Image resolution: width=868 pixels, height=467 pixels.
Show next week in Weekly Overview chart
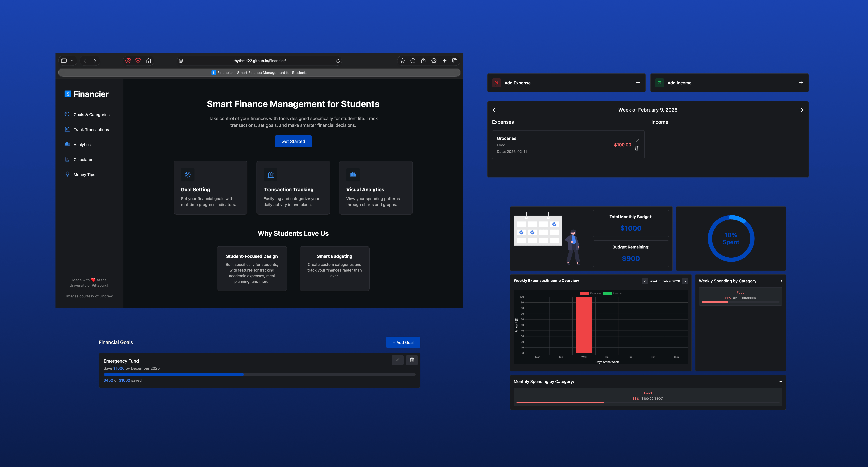click(685, 281)
